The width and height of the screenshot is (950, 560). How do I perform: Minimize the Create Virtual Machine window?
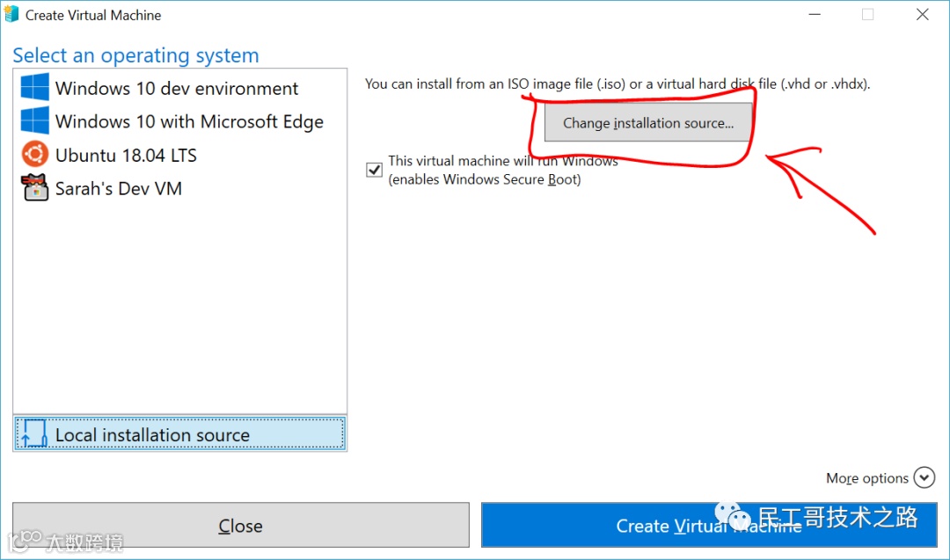pyautogui.click(x=815, y=15)
